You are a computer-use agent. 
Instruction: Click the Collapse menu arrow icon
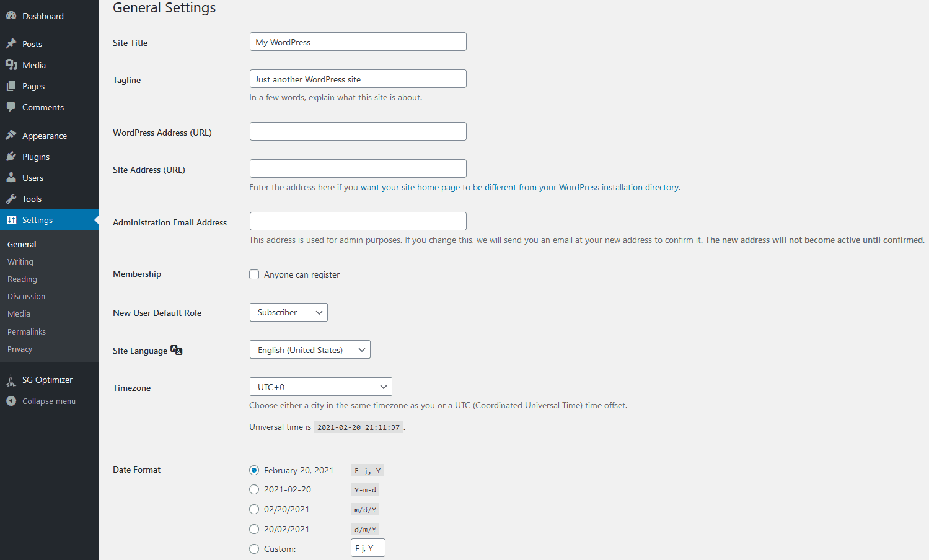[11, 401]
